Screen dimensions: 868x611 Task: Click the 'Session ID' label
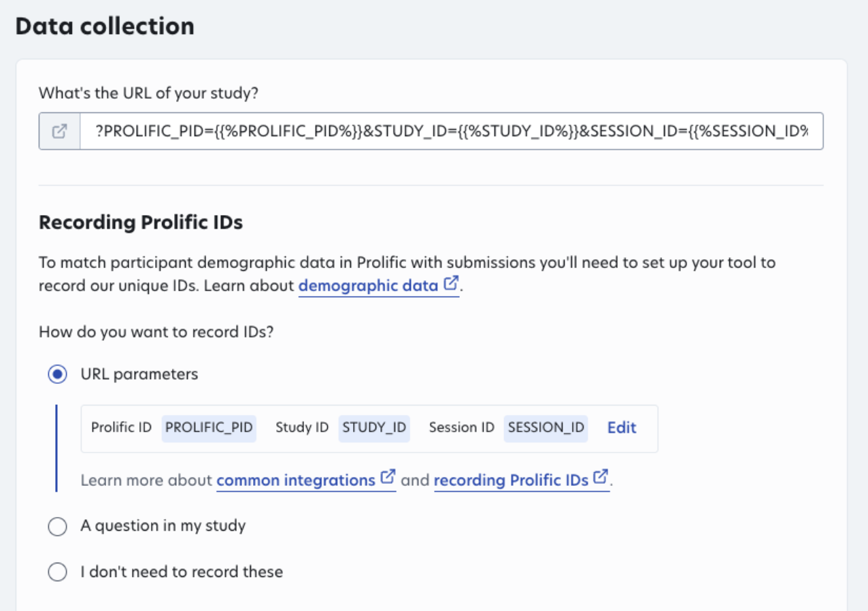pos(461,428)
